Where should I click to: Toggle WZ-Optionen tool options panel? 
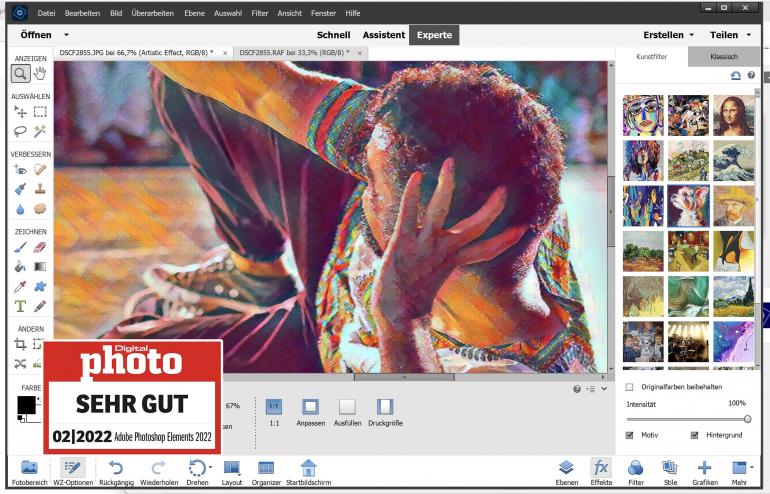pos(73,472)
